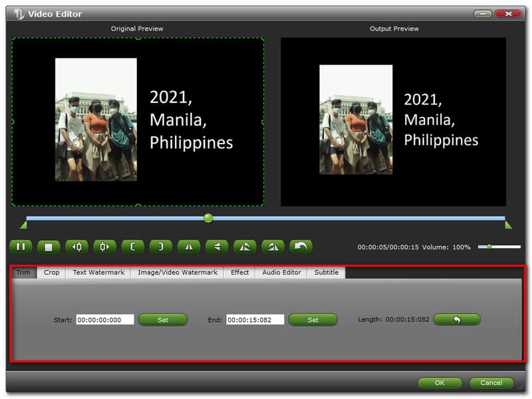The image size is (532, 399).
Task: Flip the video vertically
Action: pos(217,247)
